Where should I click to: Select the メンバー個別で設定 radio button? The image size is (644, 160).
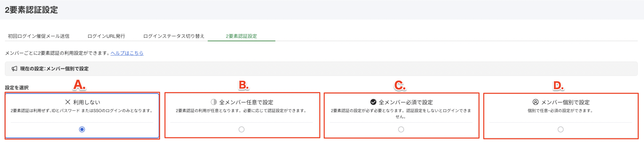(561, 129)
